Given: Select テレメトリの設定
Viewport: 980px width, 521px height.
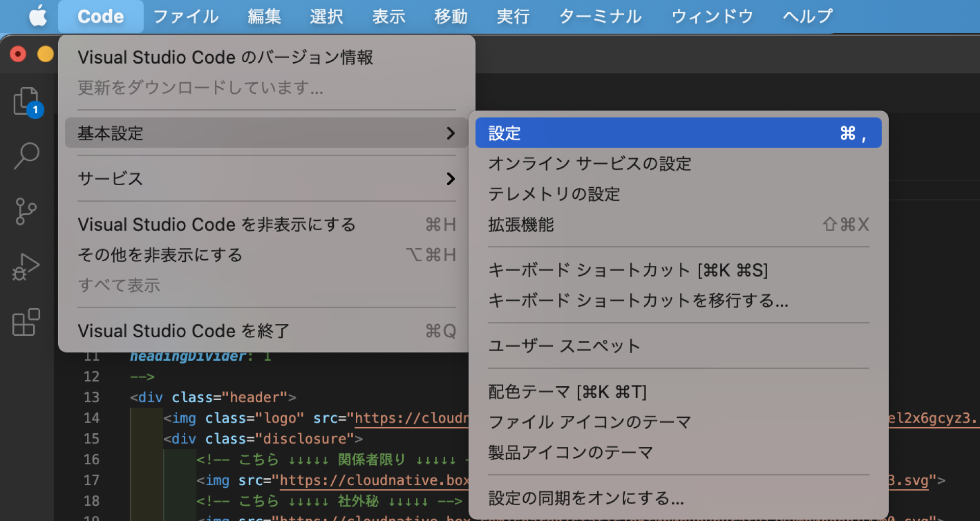Looking at the screenshot, I should [554, 194].
